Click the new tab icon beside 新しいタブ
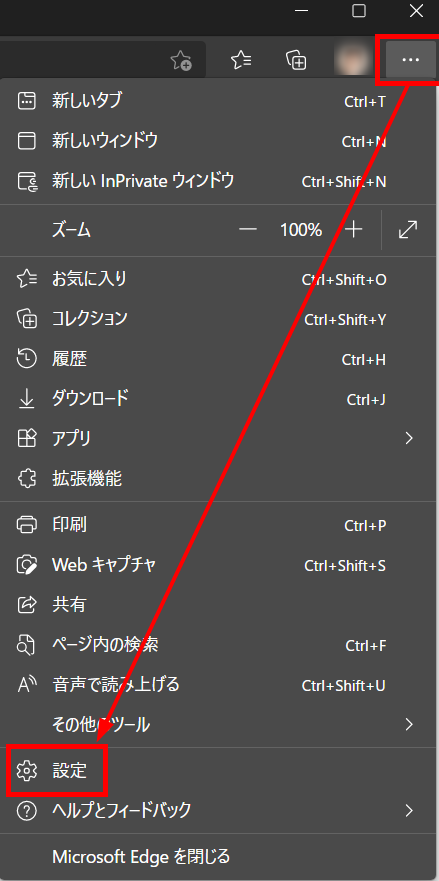Viewport: 439px width, 881px height. [x=26, y=101]
